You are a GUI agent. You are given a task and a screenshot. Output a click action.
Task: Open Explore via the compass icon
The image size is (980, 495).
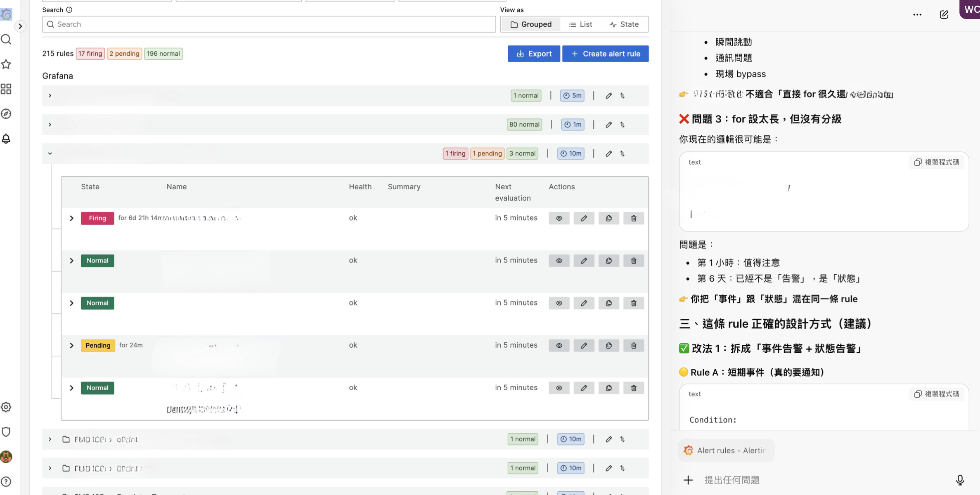click(6, 114)
